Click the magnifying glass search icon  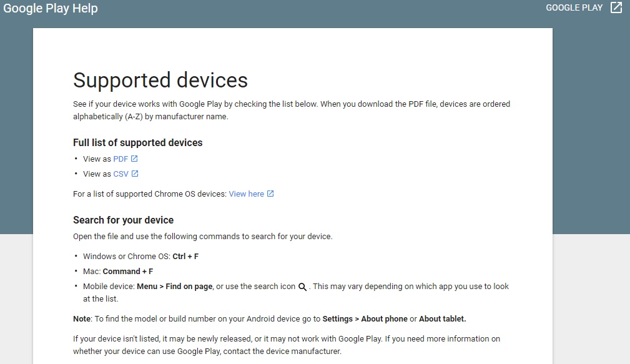pyautogui.click(x=302, y=287)
